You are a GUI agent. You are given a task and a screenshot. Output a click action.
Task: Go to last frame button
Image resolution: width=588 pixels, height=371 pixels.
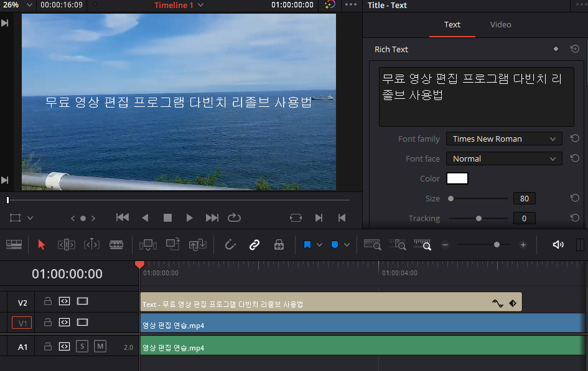pyautogui.click(x=212, y=218)
